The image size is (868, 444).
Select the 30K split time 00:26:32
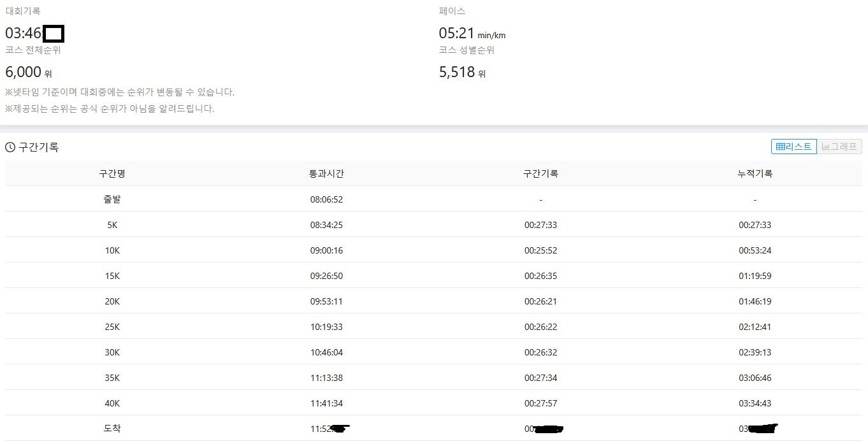click(540, 352)
